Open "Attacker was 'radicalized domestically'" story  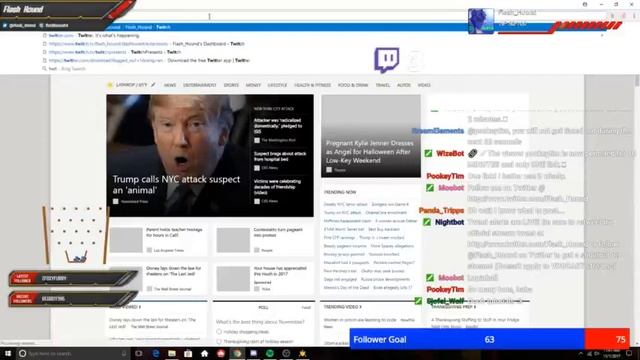pyautogui.click(x=278, y=126)
